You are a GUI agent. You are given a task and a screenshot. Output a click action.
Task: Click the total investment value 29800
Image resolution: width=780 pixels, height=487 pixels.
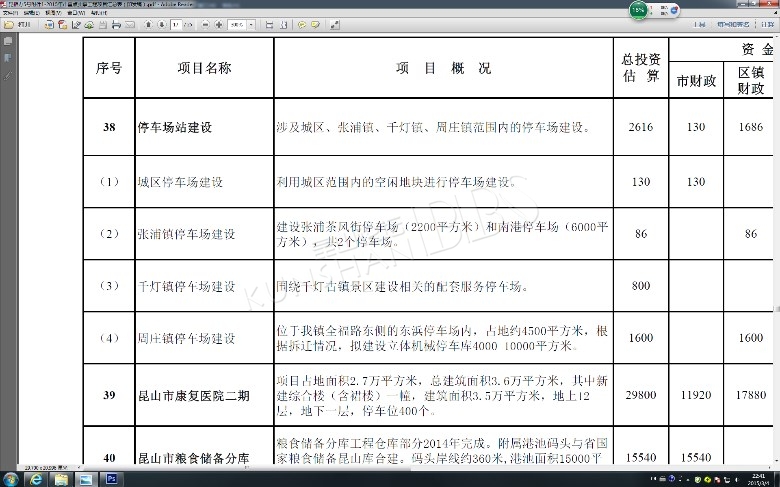(641, 395)
